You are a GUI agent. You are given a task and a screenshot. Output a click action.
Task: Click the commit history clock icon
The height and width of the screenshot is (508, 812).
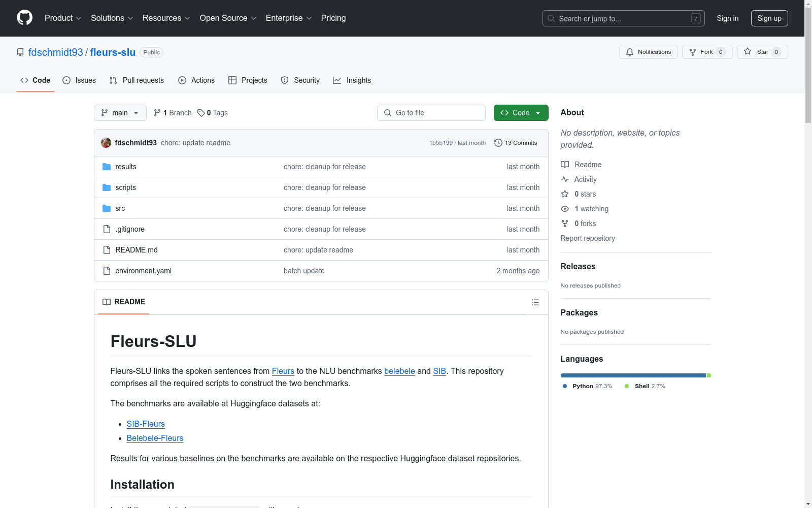click(498, 143)
